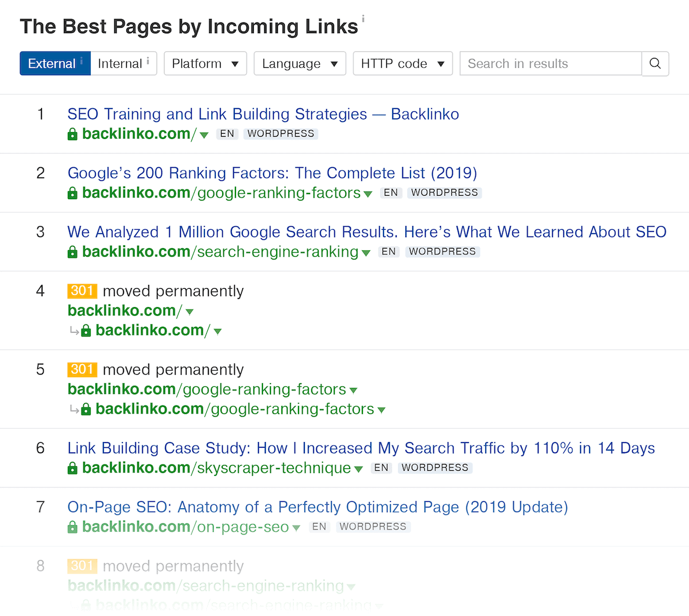689x616 pixels.
Task: Click row 3 backlinko.com/search-engine-ranking URL
Action: 220,252
